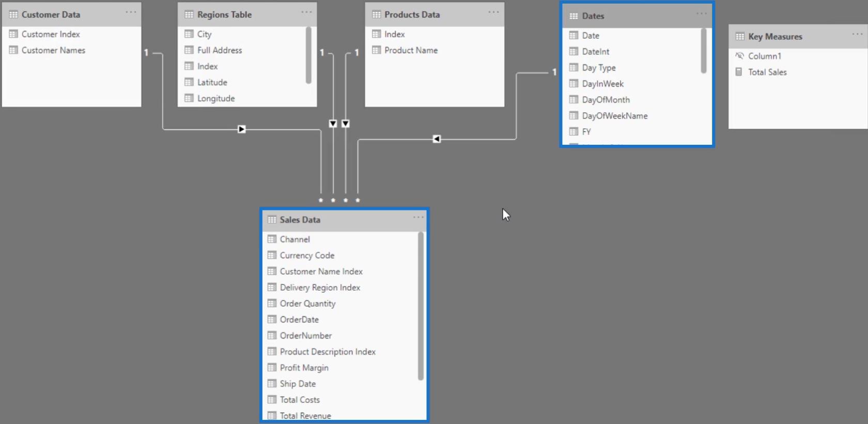Select the Sales Data table title
The image size is (868, 424).
tap(300, 220)
